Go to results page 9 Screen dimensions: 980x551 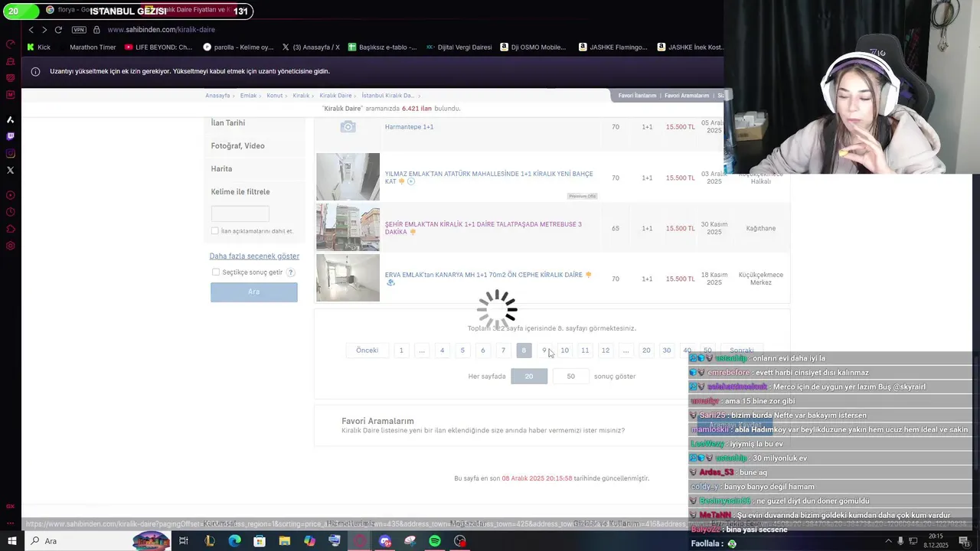pyautogui.click(x=544, y=350)
